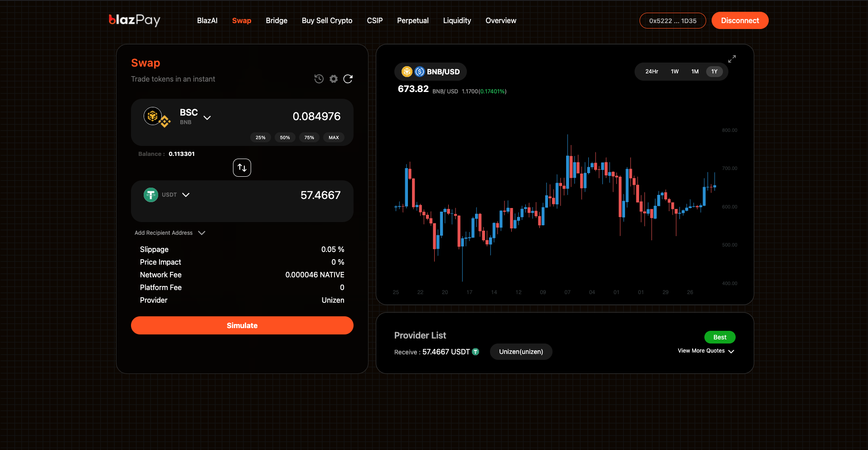Click Price Impact value 0 %

(338, 262)
